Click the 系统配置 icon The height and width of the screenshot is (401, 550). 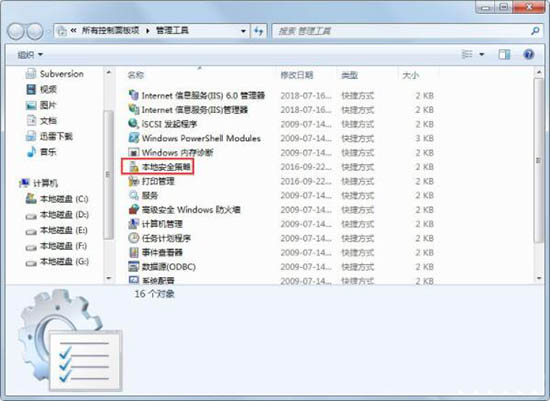click(134, 280)
